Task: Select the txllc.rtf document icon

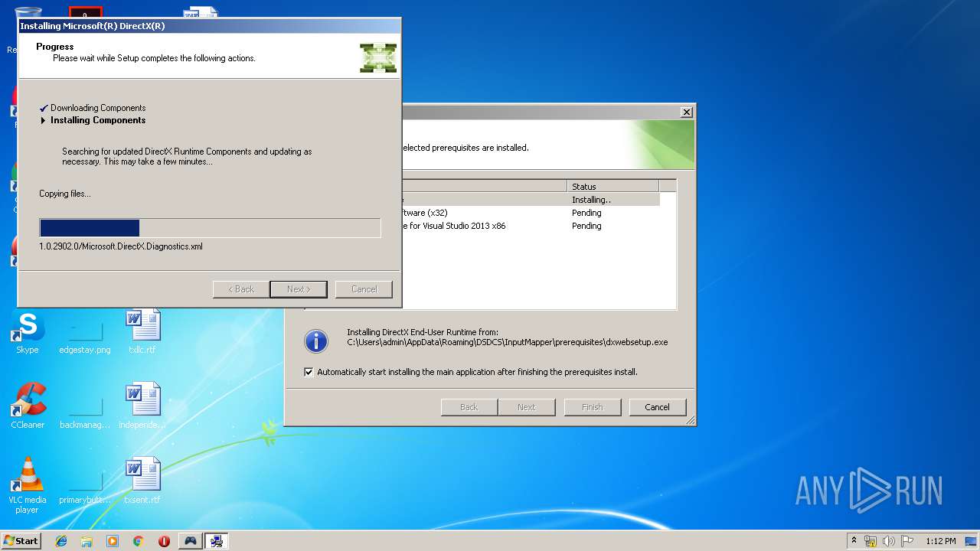Action: click(142, 331)
